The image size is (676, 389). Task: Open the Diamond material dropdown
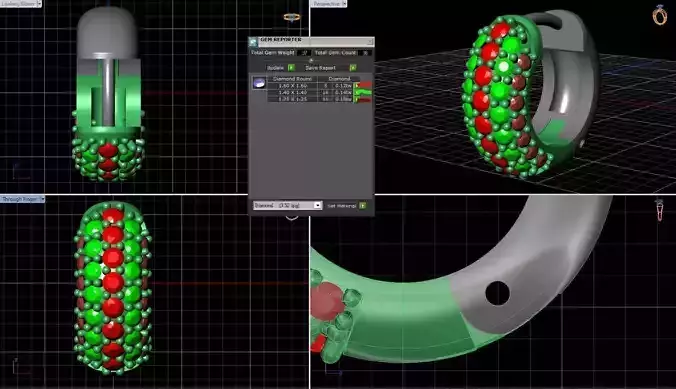tap(288, 205)
